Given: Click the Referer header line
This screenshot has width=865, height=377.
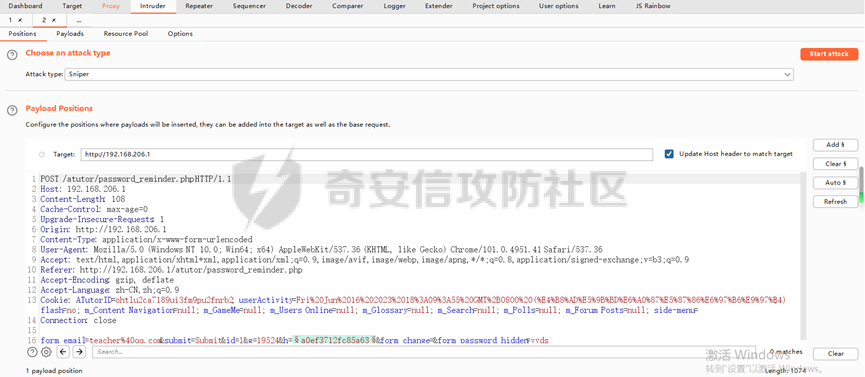Looking at the screenshot, I should tap(172, 270).
